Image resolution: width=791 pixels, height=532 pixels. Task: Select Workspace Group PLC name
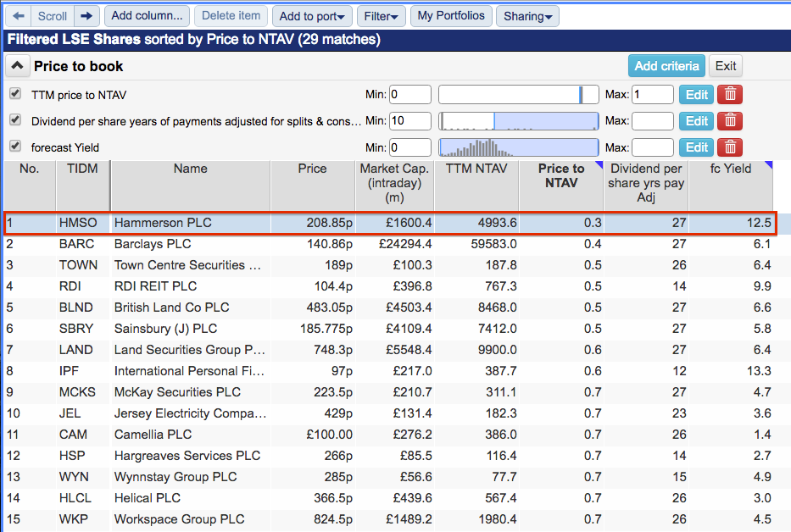[179, 519]
